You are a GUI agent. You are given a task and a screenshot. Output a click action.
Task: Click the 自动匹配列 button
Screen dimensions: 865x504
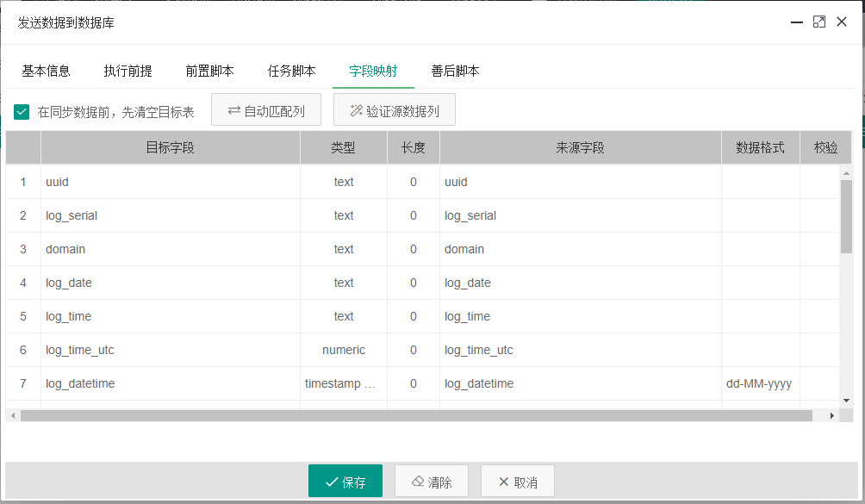pyautogui.click(x=266, y=109)
